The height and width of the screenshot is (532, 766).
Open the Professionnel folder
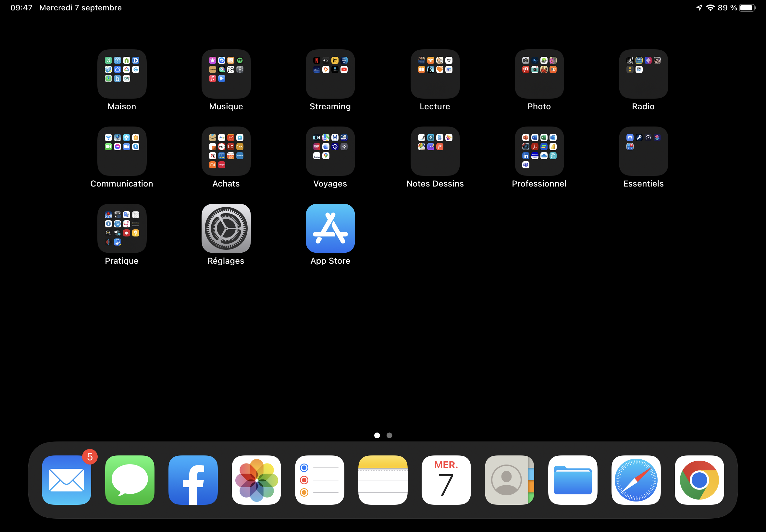click(x=539, y=151)
